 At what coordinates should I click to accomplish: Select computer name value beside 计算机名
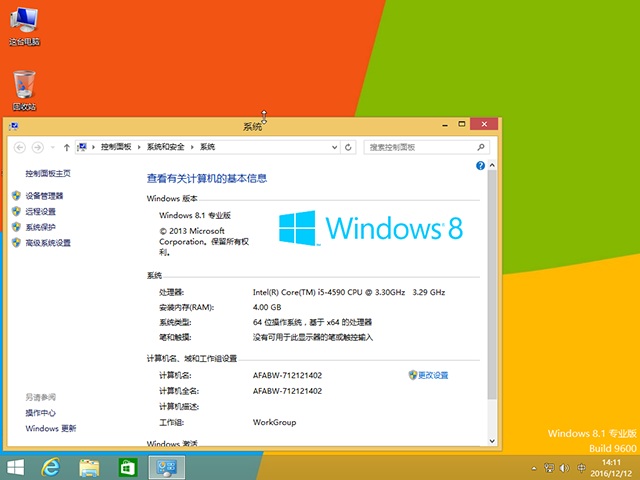pyautogui.click(x=287, y=375)
